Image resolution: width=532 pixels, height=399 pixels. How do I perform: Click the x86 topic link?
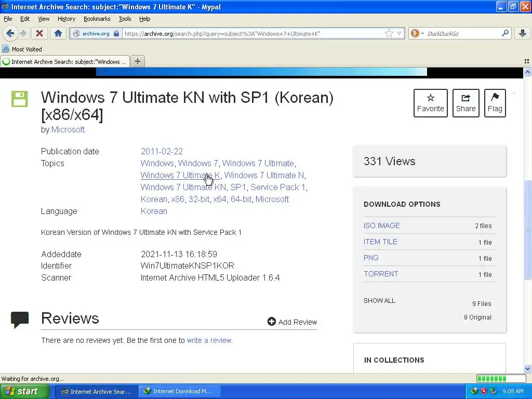pos(178,199)
